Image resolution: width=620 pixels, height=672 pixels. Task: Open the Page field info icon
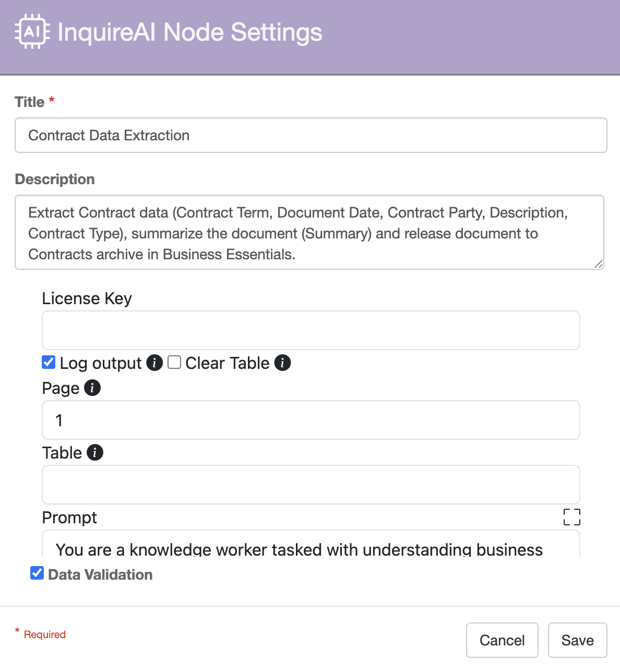click(92, 388)
